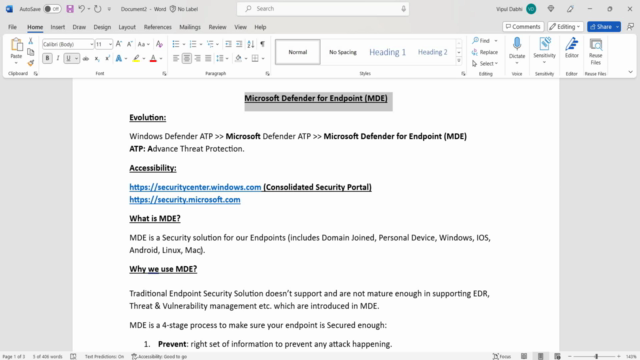
Task: Click the Copy icon
Action: [31, 52]
